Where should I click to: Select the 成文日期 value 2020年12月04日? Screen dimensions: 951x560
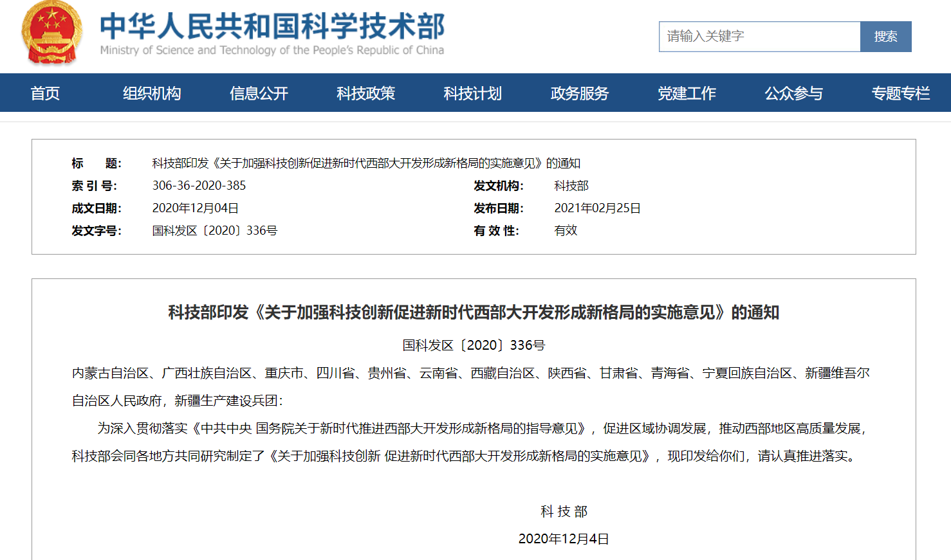[x=196, y=208]
